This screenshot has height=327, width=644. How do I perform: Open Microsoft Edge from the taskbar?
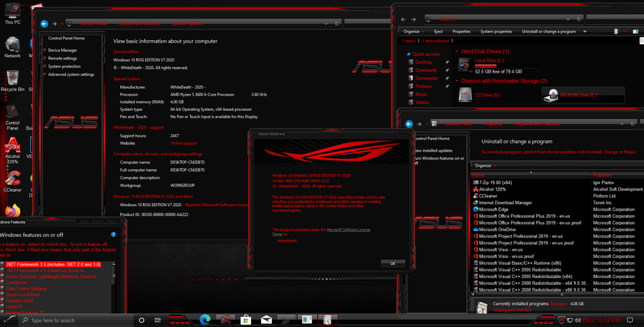point(204,319)
